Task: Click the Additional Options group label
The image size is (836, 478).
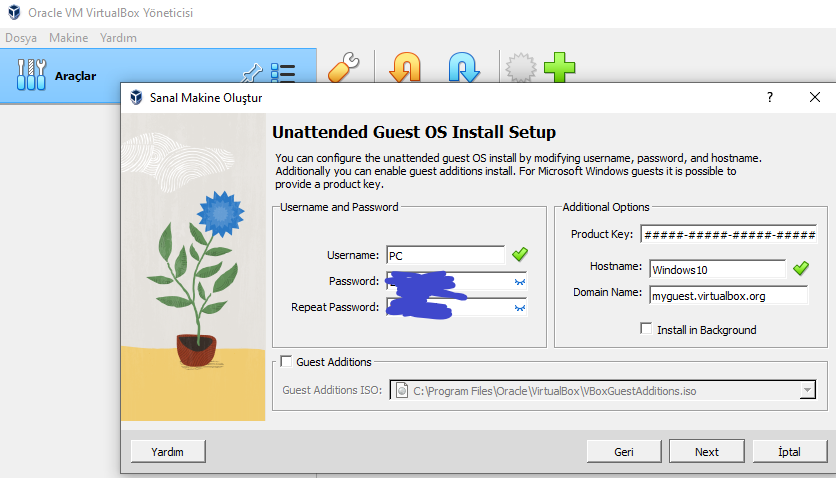Action: coord(606,207)
